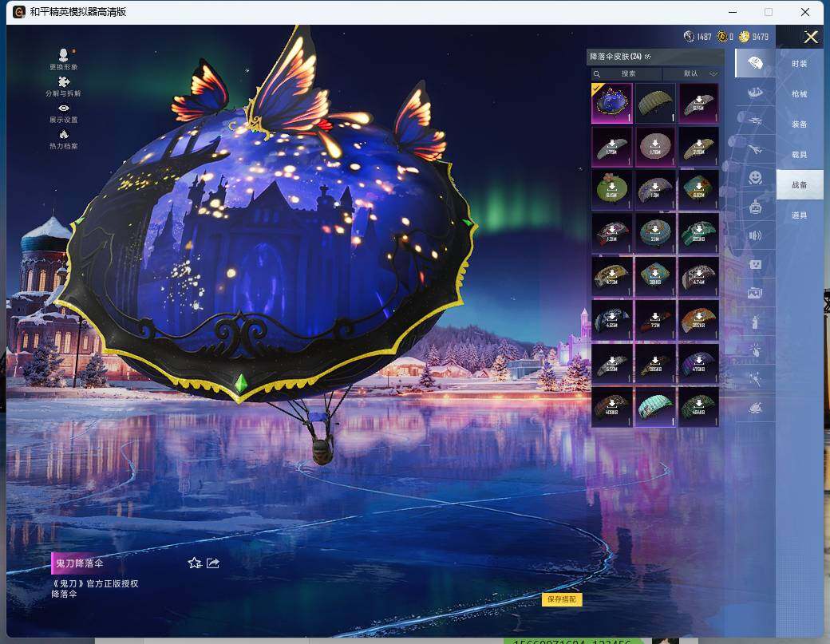Select the airplane skin category icon

(x=755, y=150)
